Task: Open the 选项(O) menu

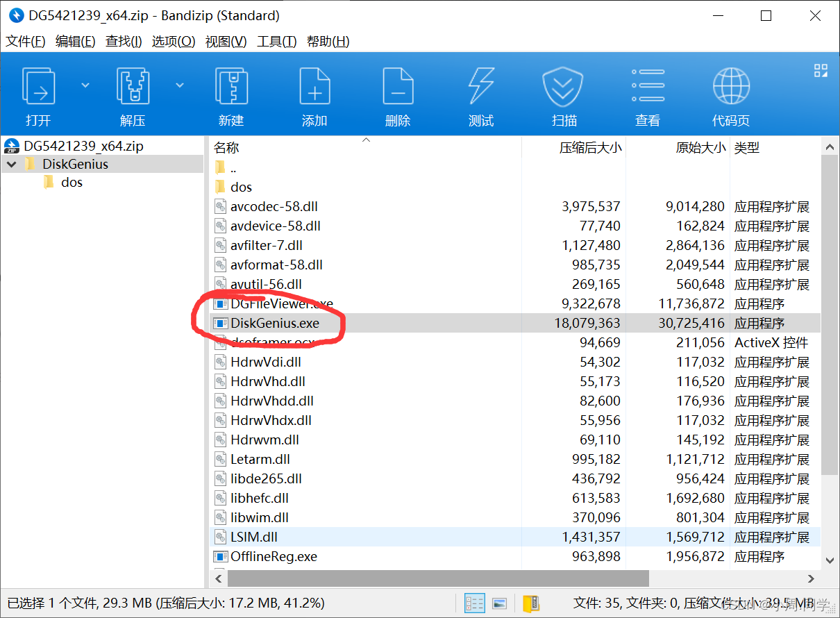Action: tap(174, 42)
